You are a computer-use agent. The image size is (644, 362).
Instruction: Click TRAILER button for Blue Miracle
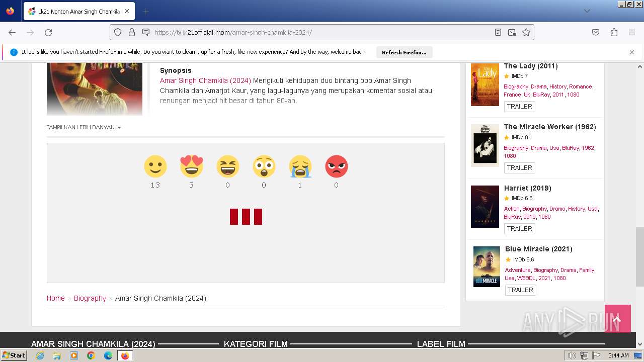click(521, 290)
